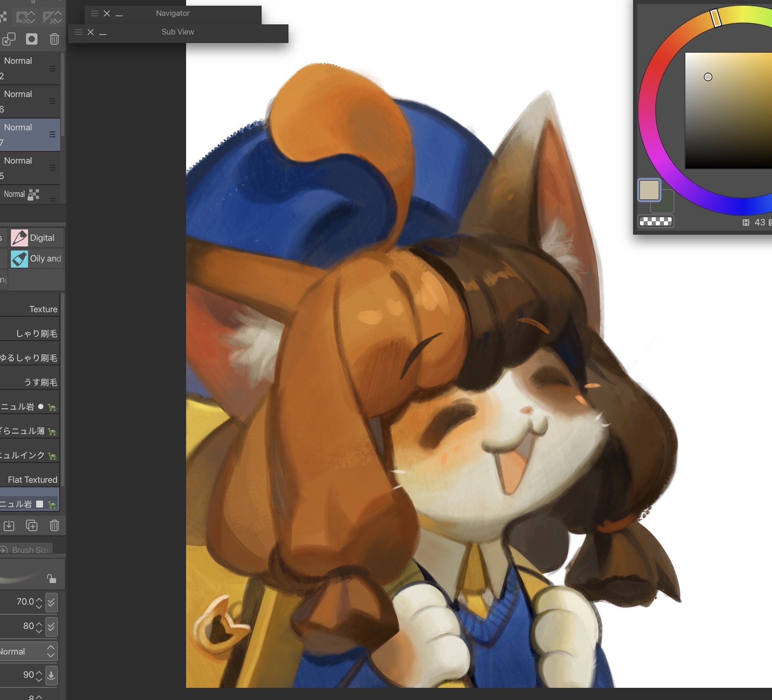
Task: Switch to the Oily and sub tool group
Action: [x=37, y=259]
